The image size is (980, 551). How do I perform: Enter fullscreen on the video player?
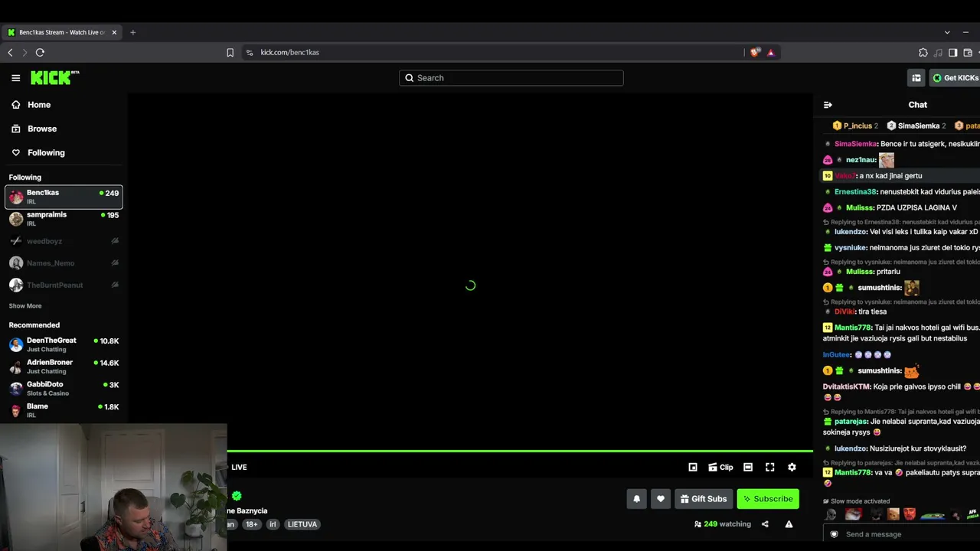point(770,468)
